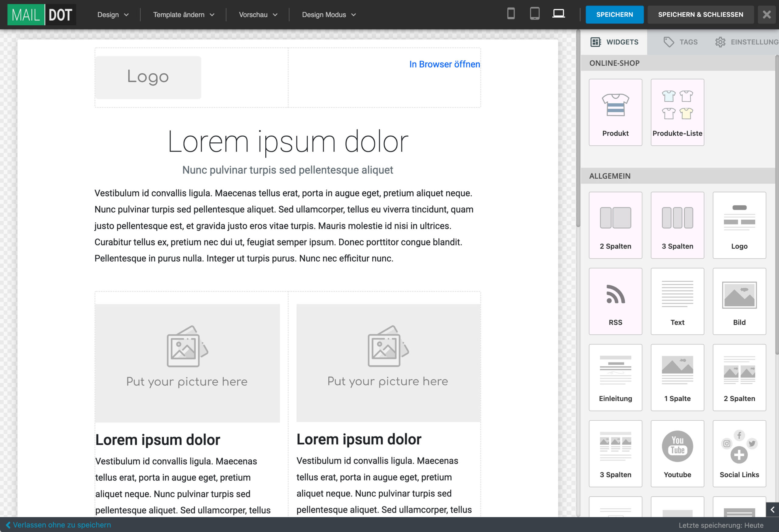
Task: Select the Bild image widget
Action: tap(739, 301)
